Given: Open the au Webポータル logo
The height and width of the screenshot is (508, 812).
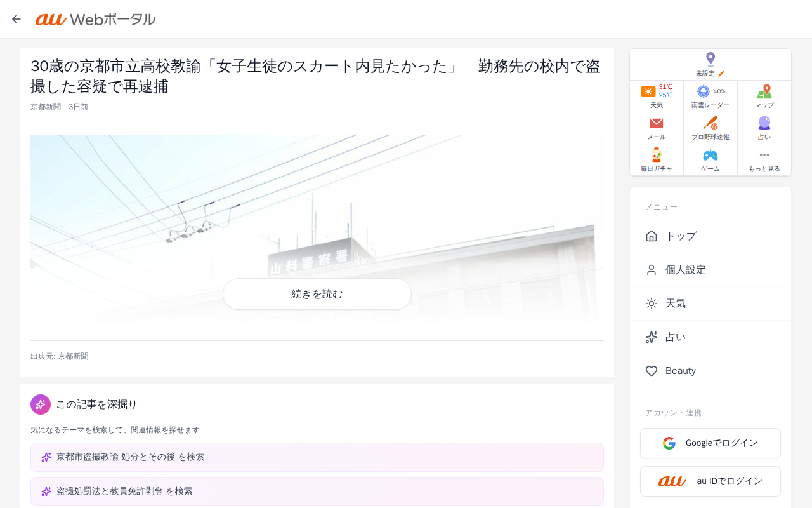Looking at the screenshot, I should [x=95, y=19].
